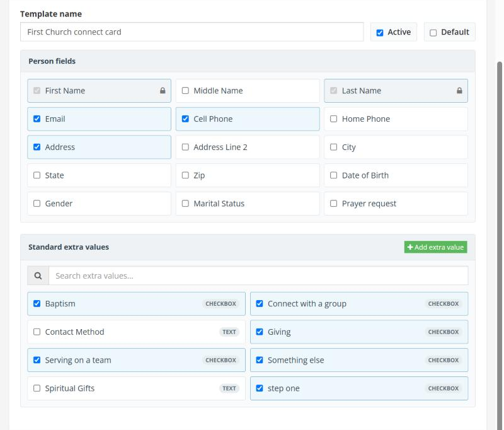
Task: Uncheck Serving on a team
Action: (x=37, y=360)
